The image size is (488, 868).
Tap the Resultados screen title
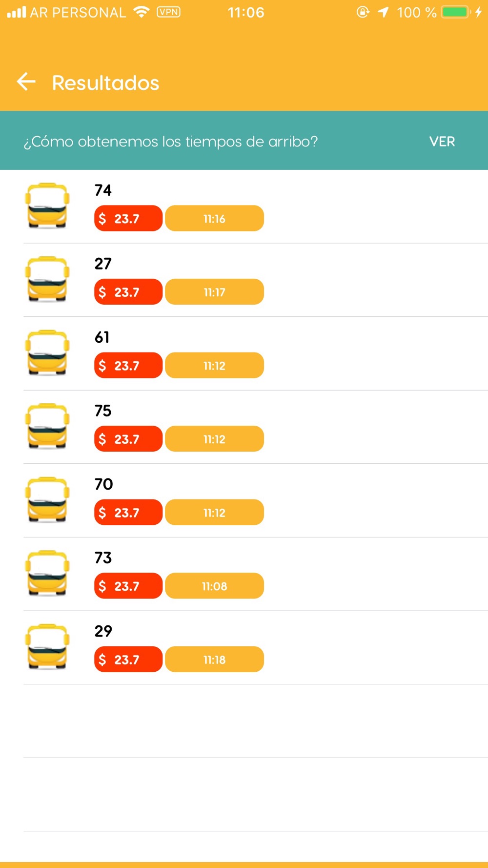(x=105, y=83)
